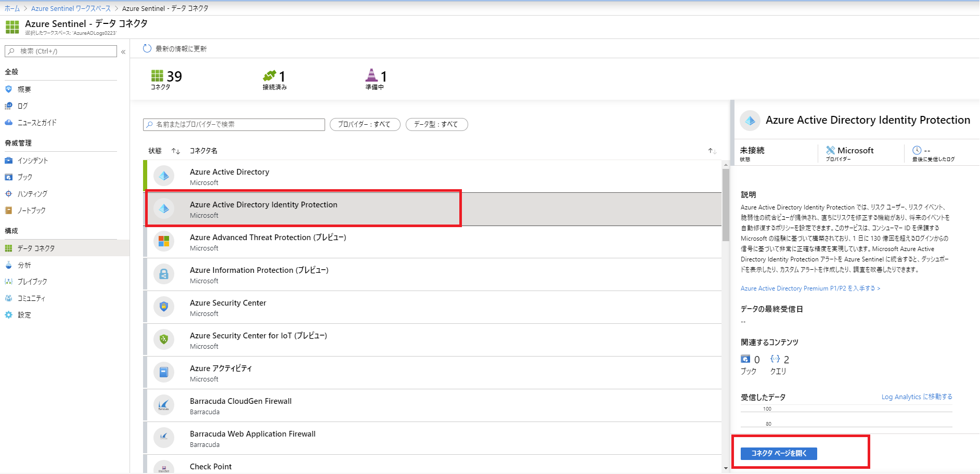Click the Barracuda CloudGen Firewall icon
980x474 pixels.
coord(164,405)
